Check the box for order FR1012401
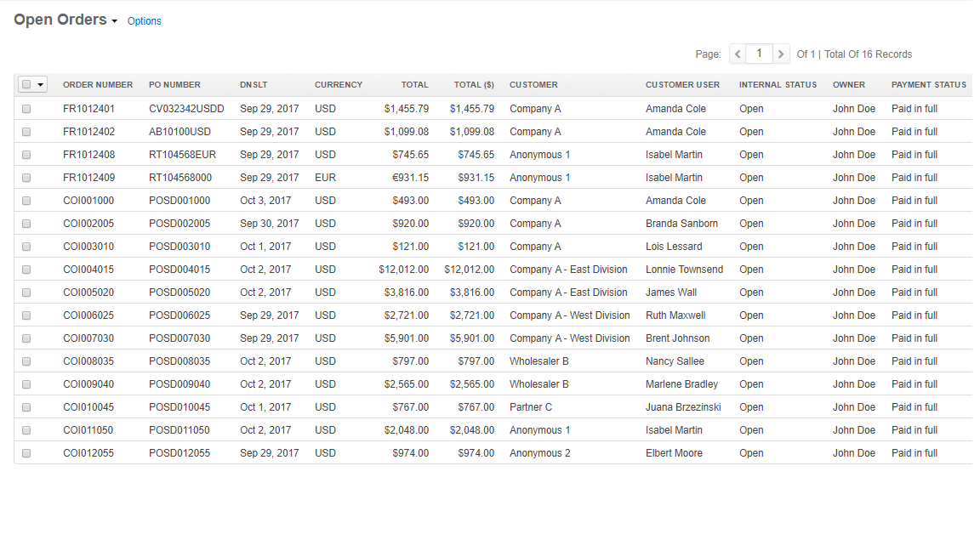980x551 pixels. [26, 109]
